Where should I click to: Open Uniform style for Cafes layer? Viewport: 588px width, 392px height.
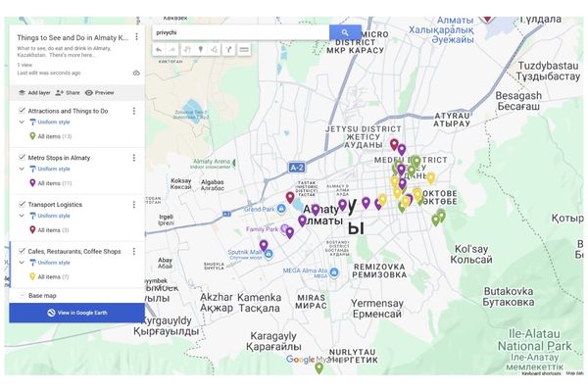click(x=50, y=263)
